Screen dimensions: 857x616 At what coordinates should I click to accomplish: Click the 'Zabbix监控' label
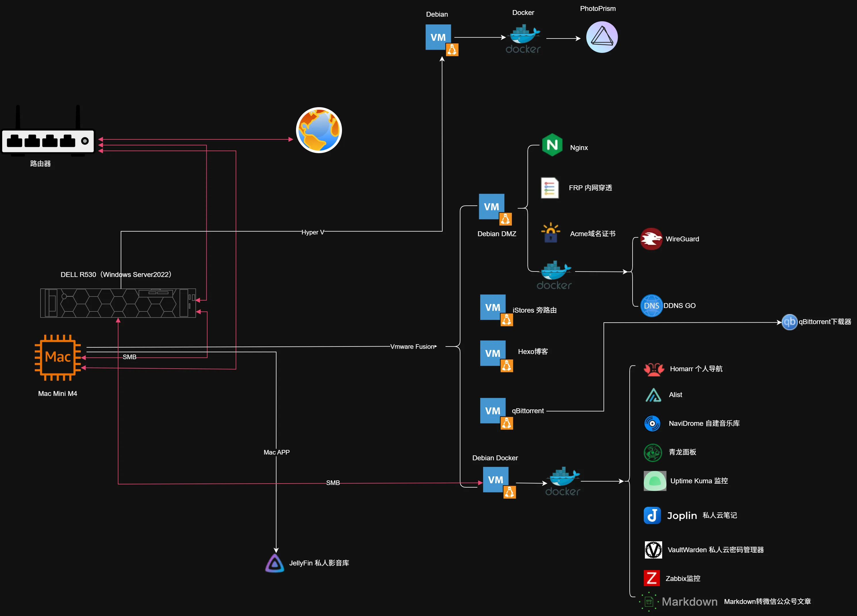683,579
